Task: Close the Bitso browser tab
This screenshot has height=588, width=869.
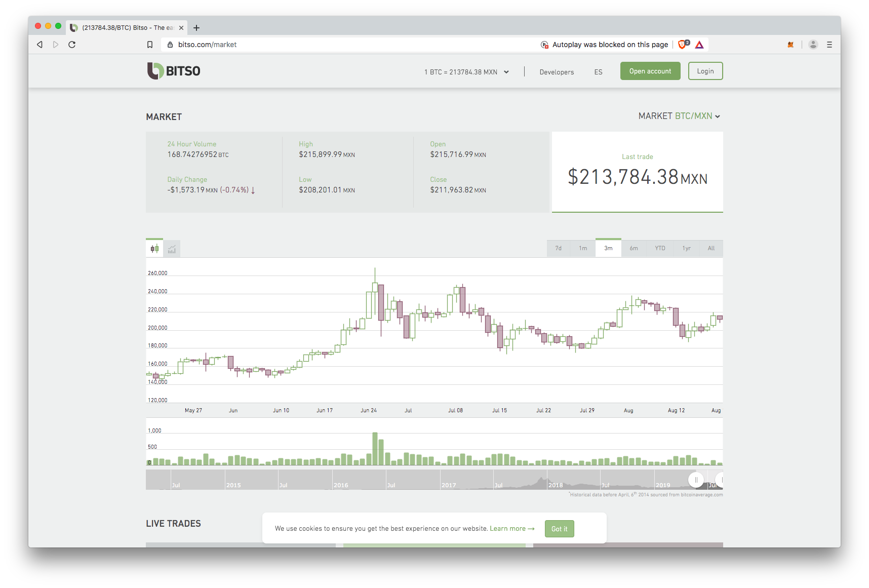Action: [181, 28]
